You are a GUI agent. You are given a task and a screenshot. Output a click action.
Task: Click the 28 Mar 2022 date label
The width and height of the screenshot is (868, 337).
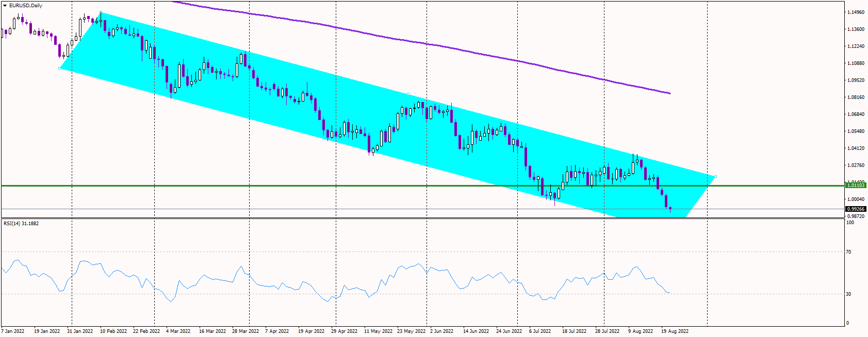pyautogui.click(x=245, y=331)
